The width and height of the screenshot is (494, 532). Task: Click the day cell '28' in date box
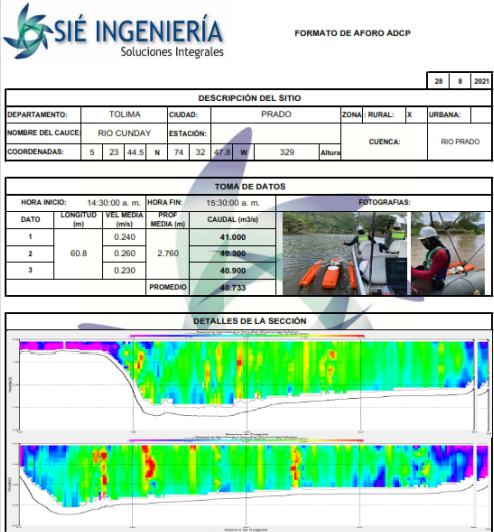(x=438, y=81)
